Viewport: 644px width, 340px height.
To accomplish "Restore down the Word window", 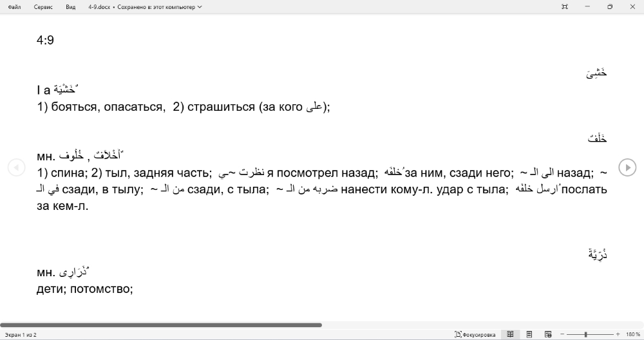I will point(610,7).
